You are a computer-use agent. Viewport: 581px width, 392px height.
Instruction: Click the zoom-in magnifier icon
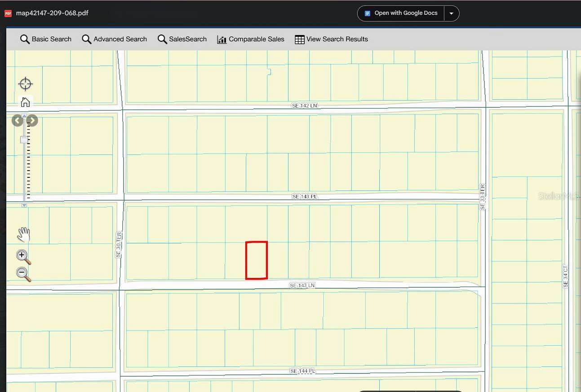pos(22,255)
